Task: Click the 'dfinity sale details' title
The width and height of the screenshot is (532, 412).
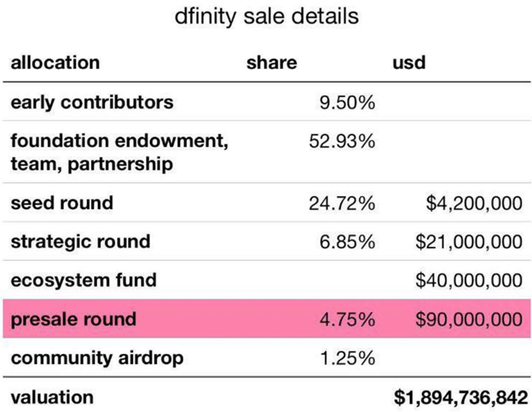Action: 266,16
